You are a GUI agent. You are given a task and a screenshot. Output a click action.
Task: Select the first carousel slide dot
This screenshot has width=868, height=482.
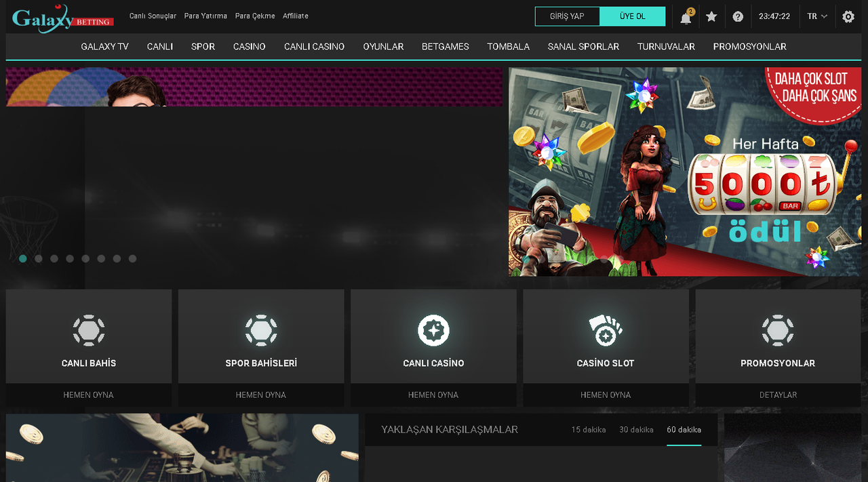click(23, 258)
